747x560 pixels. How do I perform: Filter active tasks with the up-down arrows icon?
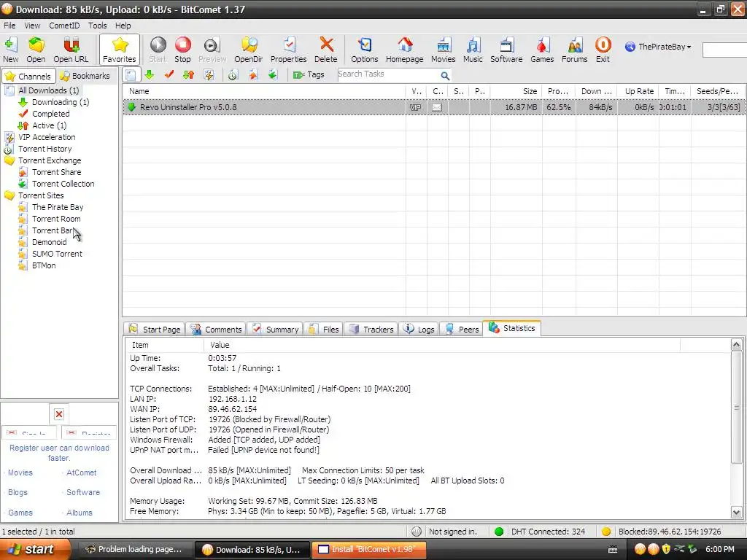[x=189, y=75]
